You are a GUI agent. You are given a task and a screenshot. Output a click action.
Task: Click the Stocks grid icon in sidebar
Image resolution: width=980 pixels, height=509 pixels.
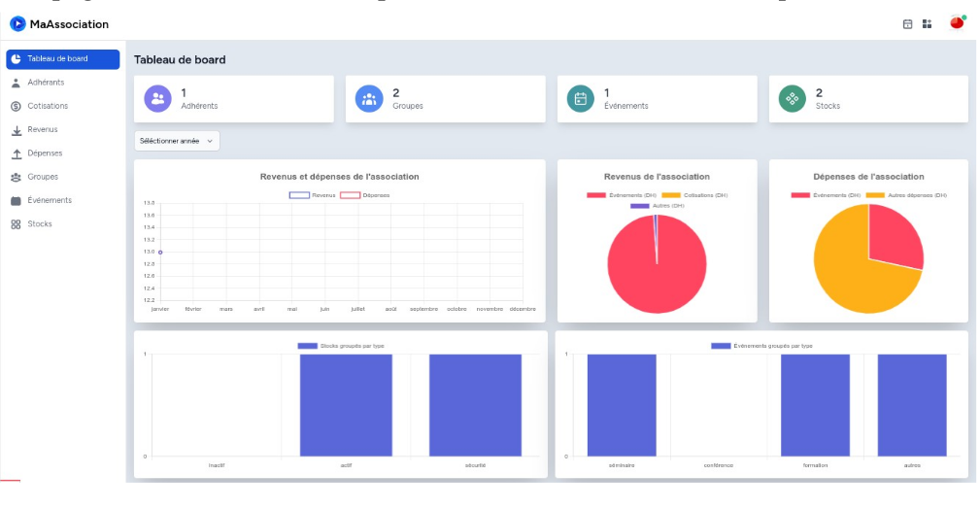pyautogui.click(x=17, y=223)
